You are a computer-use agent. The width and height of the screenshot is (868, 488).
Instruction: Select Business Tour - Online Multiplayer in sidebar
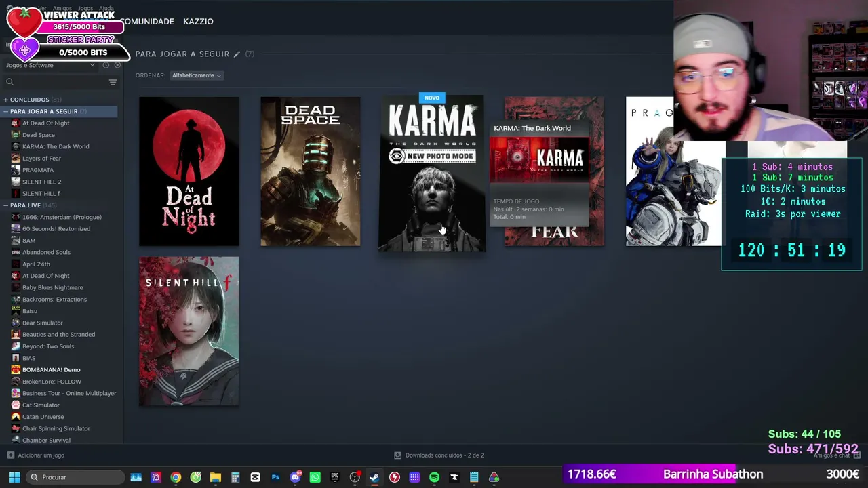coord(69,393)
